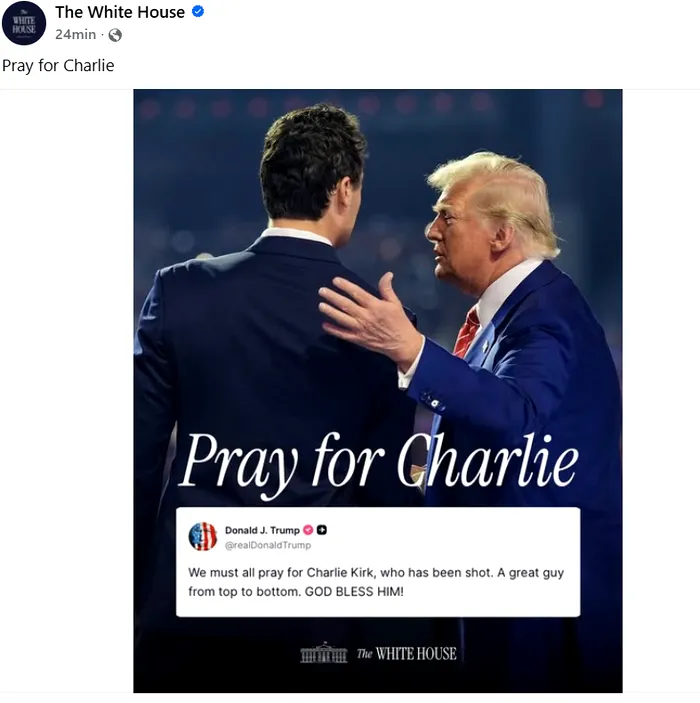Click the White House building logo icon
The image size is (700, 703).
[324, 653]
